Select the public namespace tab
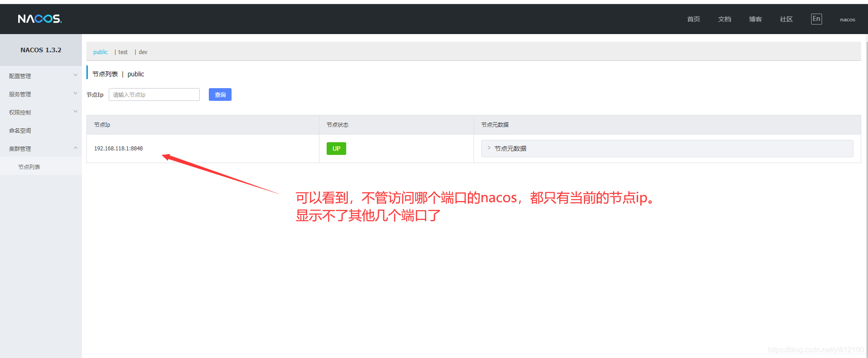 point(101,52)
